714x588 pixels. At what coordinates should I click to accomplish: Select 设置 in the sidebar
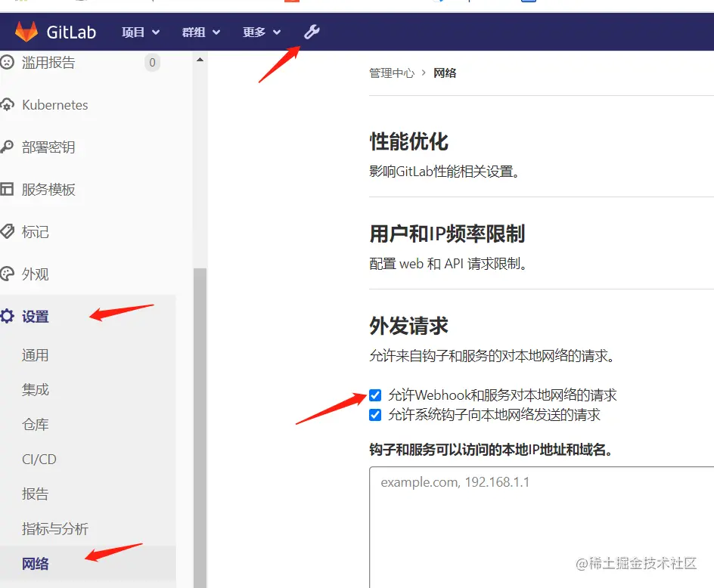coord(35,317)
